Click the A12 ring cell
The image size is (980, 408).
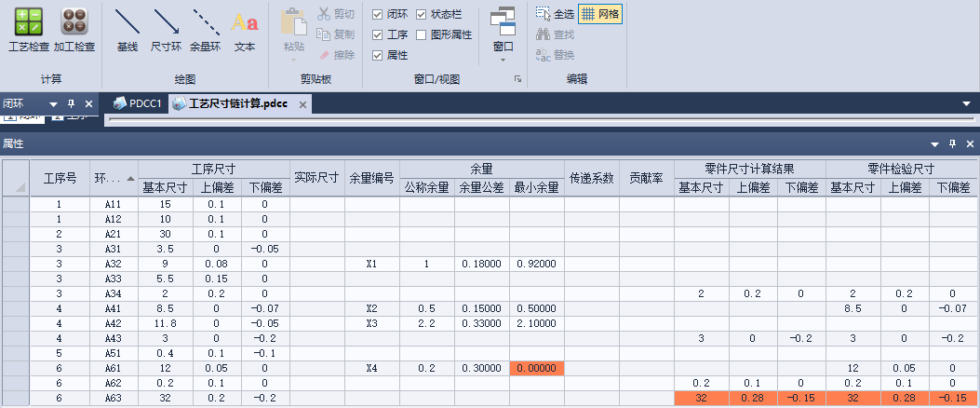click(114, 219)
